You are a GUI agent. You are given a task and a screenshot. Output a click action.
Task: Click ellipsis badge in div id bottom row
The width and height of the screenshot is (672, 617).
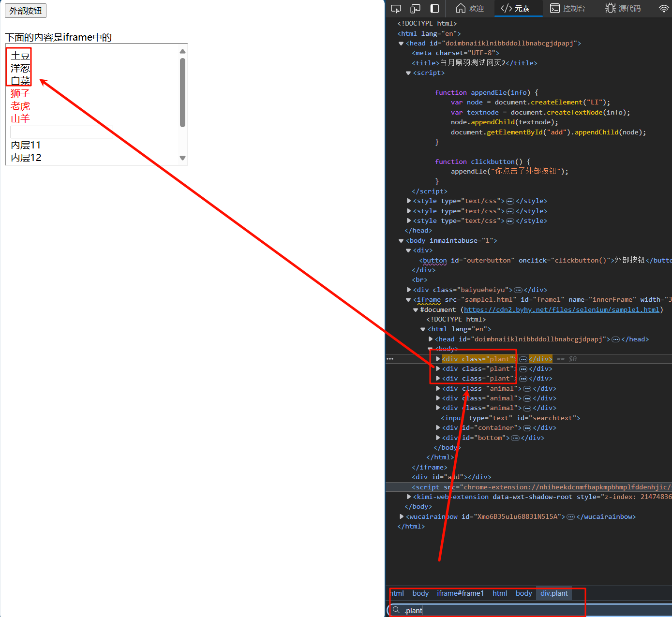tap(515, 438)
